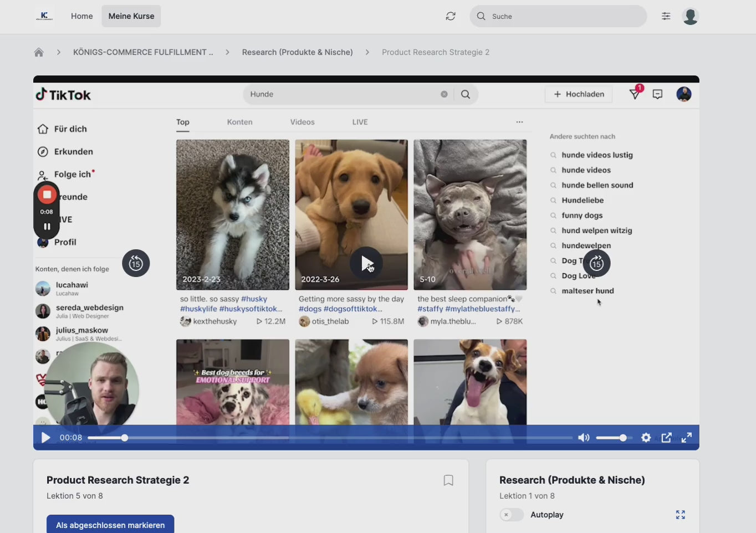
Task: Click the user profile avatar top right
Action: [x=690, y=16]
